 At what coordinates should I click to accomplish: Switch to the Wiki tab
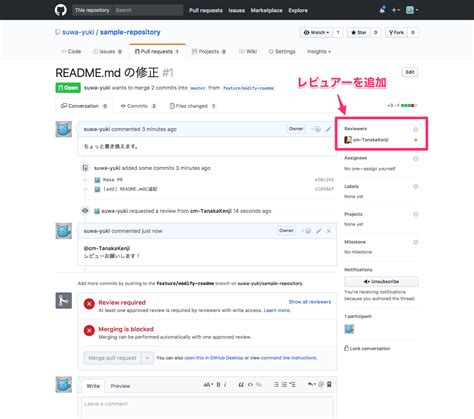248,51
